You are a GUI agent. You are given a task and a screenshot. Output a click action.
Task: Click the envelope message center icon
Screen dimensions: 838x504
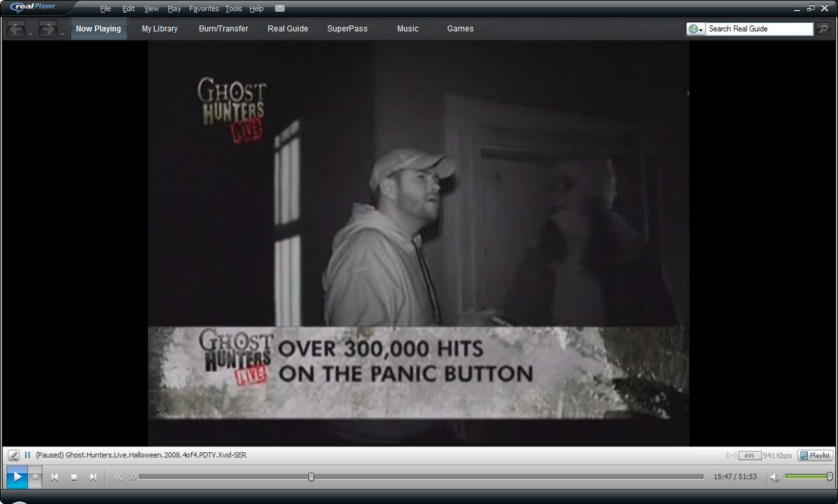(280, 9)
